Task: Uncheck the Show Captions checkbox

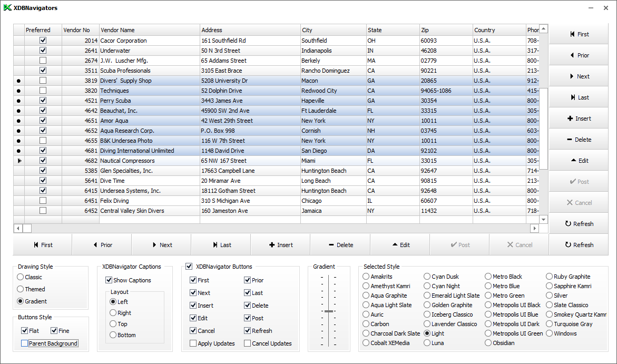Action: [109, 280]
